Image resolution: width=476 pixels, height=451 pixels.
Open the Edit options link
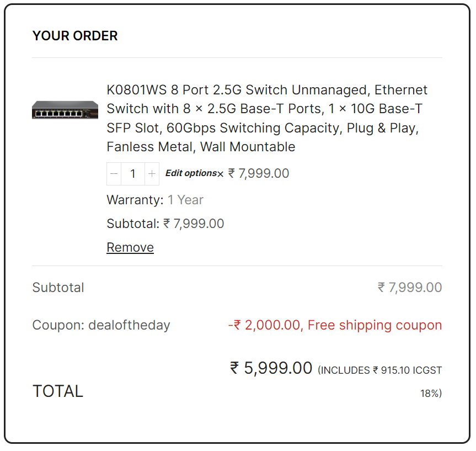click(191, 173)
